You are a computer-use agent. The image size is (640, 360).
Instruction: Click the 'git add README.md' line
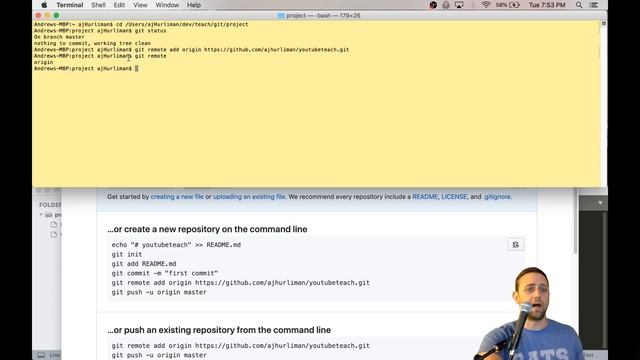[x=144, y=264]
